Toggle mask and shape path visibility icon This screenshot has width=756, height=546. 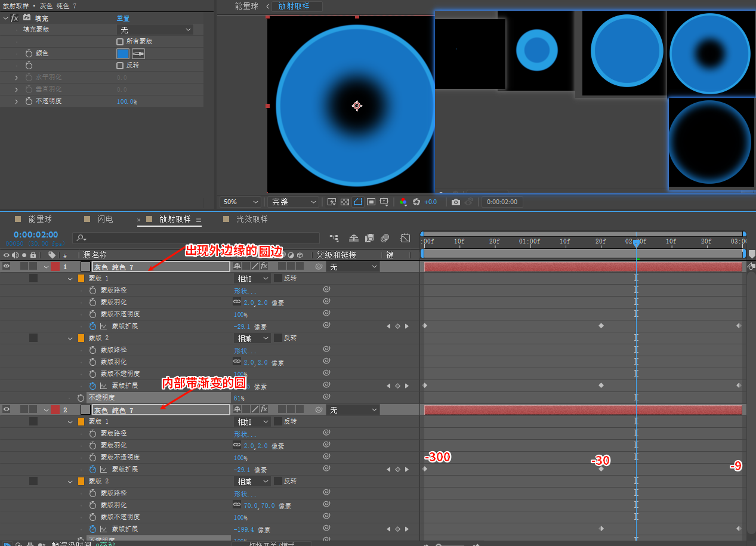click(x=358, y=202)
